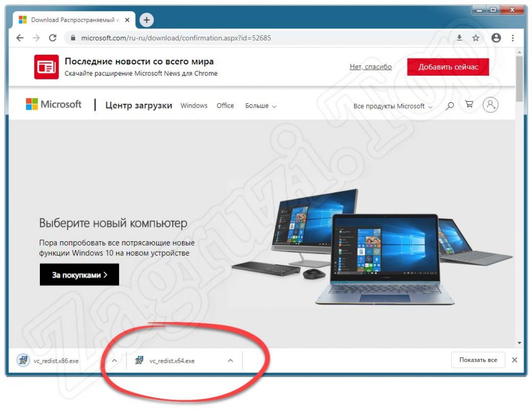Click the browser back arrow
Image resolution: width=532 pixels, height=410 pixels.
pos(20,38)
